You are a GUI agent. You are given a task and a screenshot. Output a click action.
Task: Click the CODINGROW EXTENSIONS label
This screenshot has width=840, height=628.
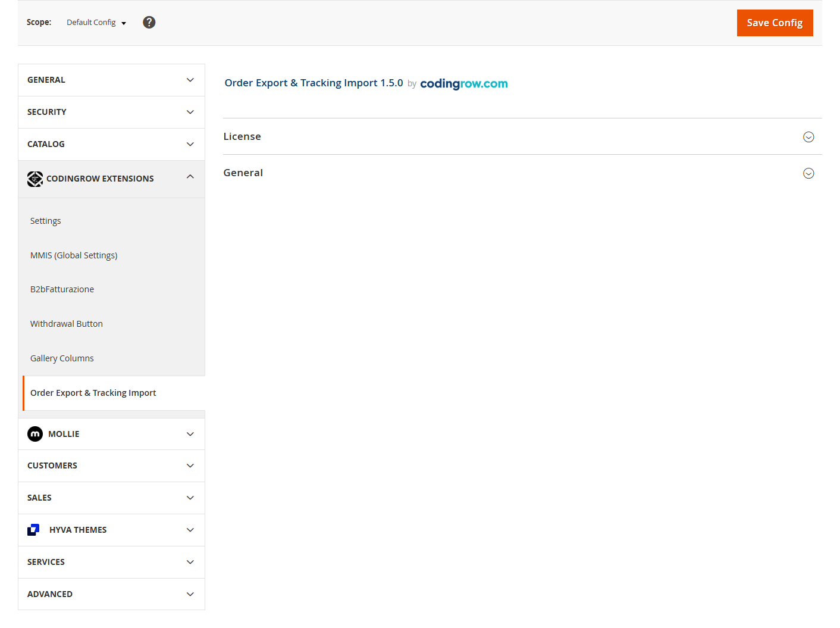point(100,179)
